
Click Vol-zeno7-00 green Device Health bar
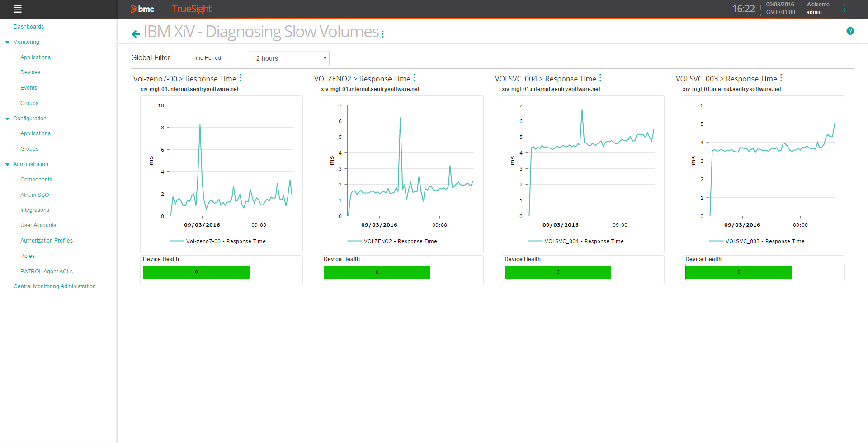tap(196, 272)
